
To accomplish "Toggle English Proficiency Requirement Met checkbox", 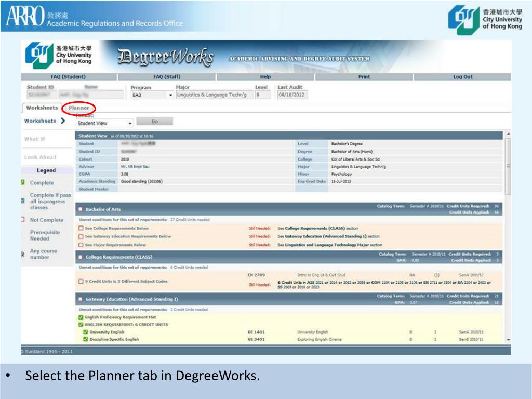I will tap(81, 317).
